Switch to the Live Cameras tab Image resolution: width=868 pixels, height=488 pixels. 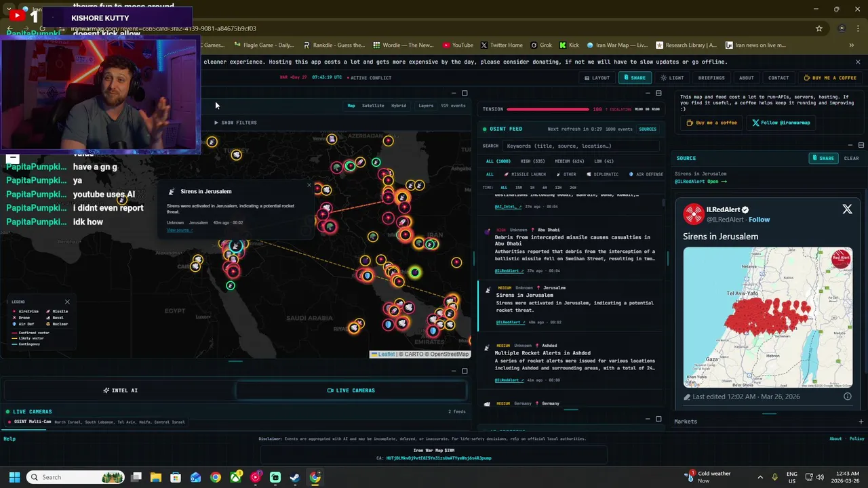pos(351,390)
